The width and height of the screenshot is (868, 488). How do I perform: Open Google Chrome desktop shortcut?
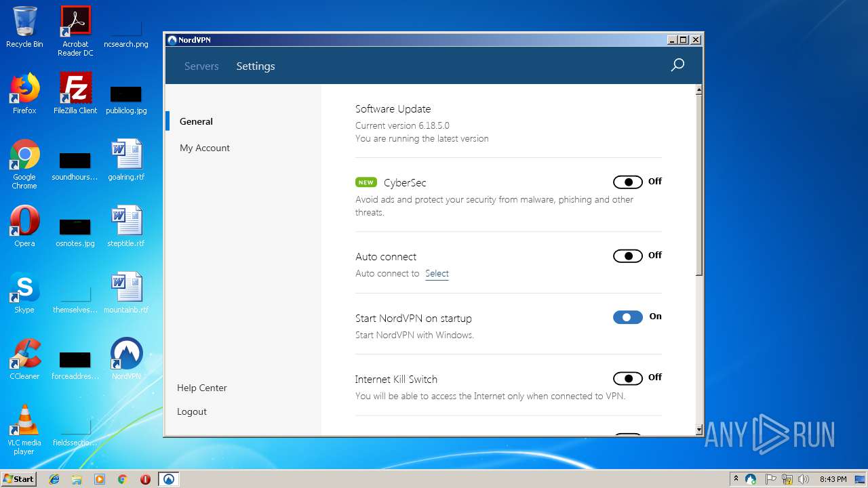tap(24, 165)
